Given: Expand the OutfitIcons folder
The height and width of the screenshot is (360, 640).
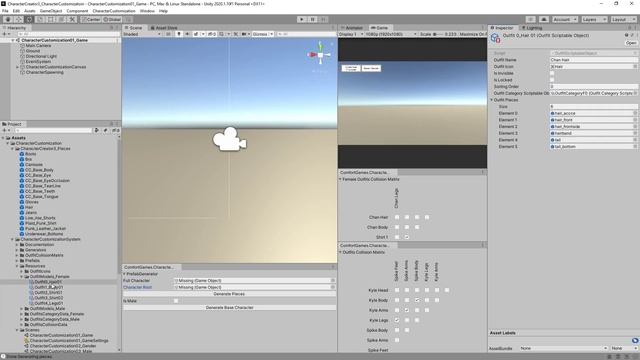Looking at the screenshot, I should coord(22,271).
